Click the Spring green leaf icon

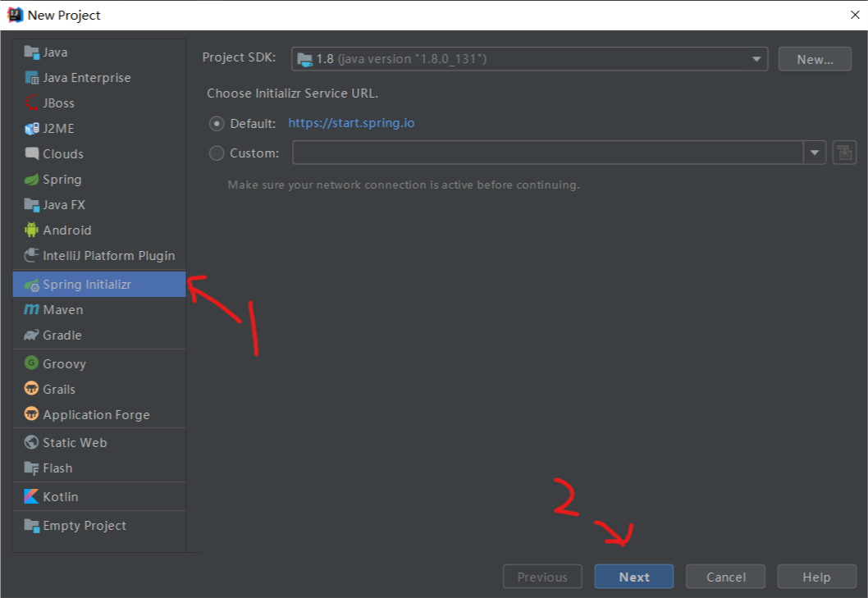[31, 180]
